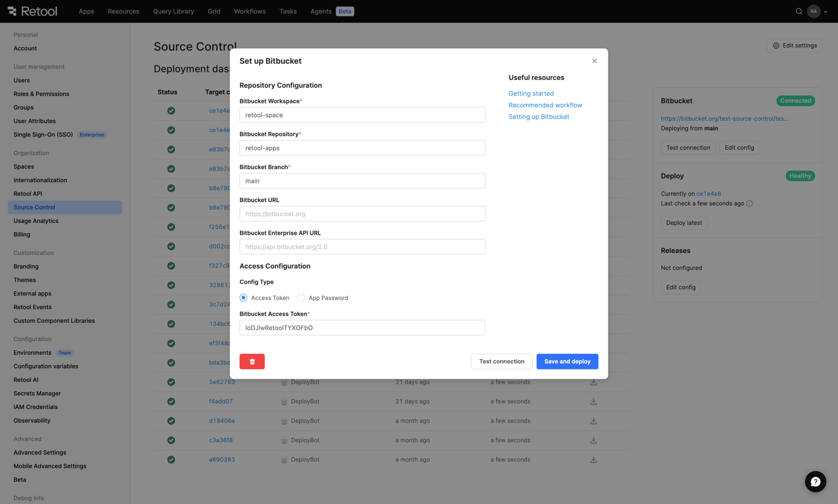
Task: Open Environments settings
Action: pyautogui.click(x=33, y=353)
